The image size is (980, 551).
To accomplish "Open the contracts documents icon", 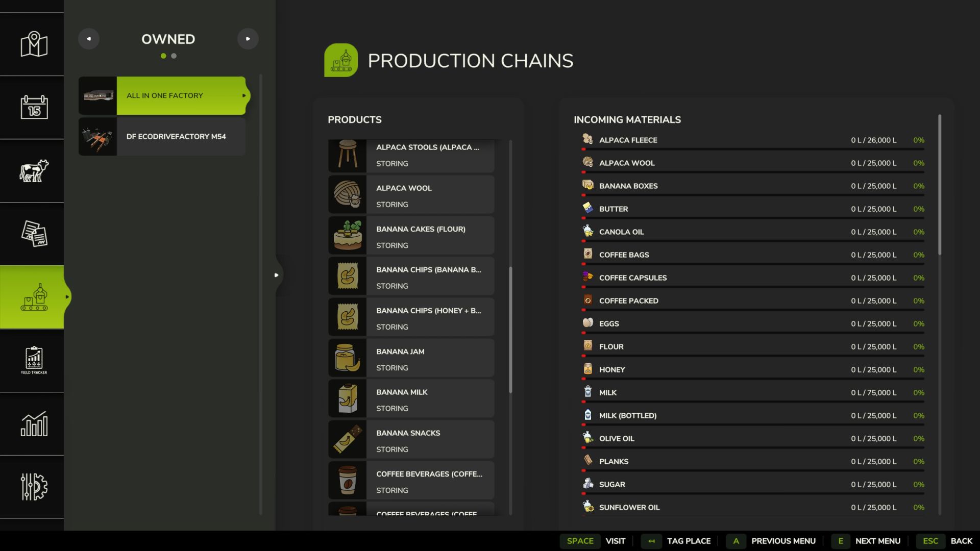I will [34, 234].
